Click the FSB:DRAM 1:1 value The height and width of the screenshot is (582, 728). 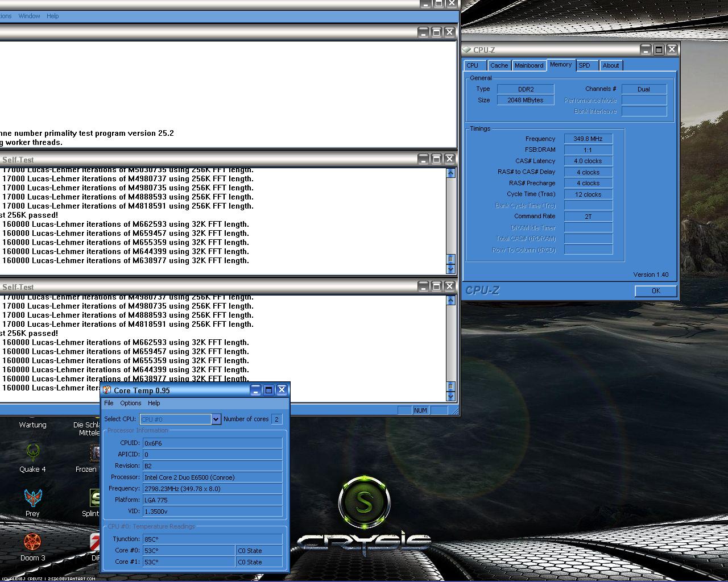[x=588, y=150]
